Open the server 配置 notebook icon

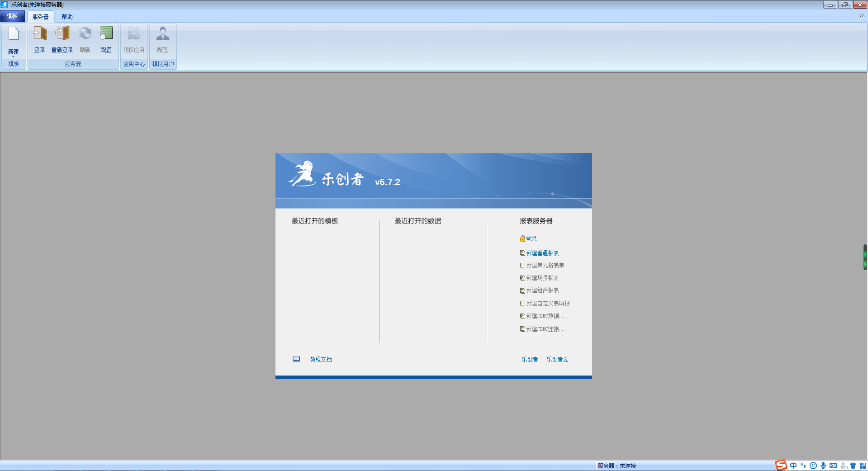pos(106,33)
